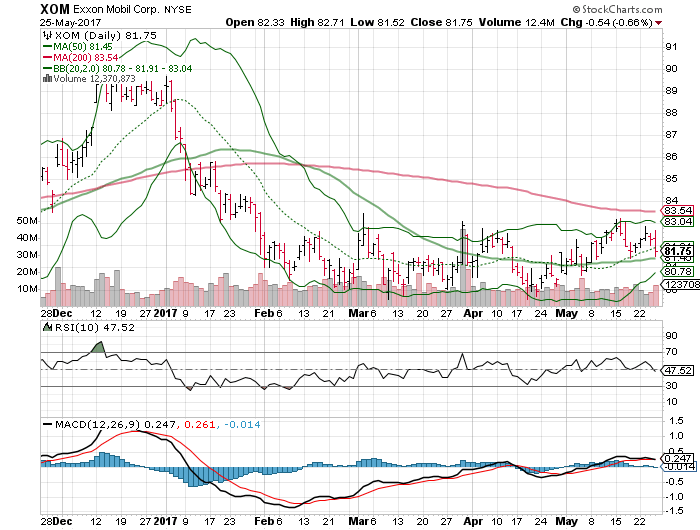Click the 91 price axis label
The height and width of the screenshot is (530, 700).
coord(671,47)
